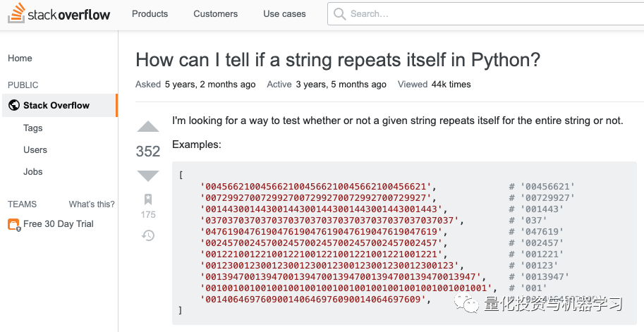Click the Stack Overflow logo
Screen dimensions: 644x332
click(x=59, y=14)
